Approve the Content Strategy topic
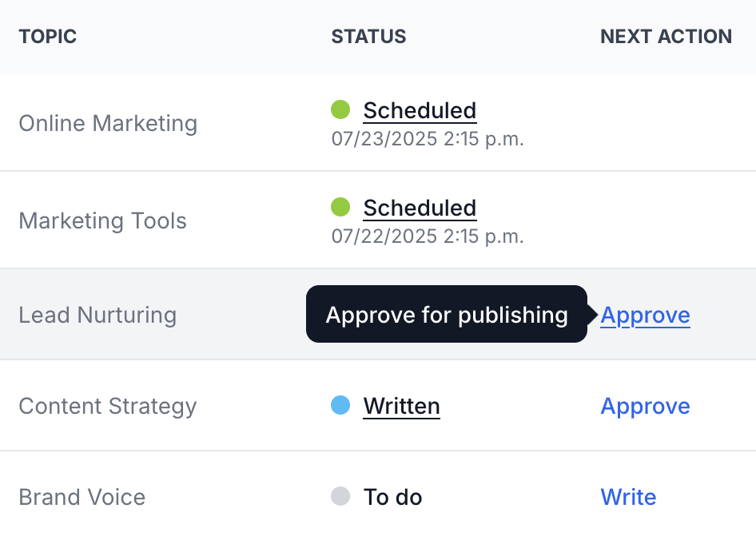 pos(645,406)
